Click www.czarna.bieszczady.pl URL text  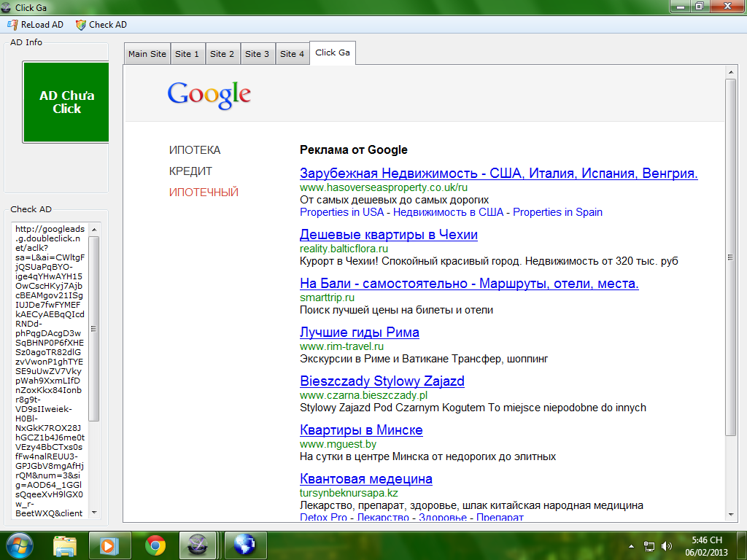[x=363, y=395]
